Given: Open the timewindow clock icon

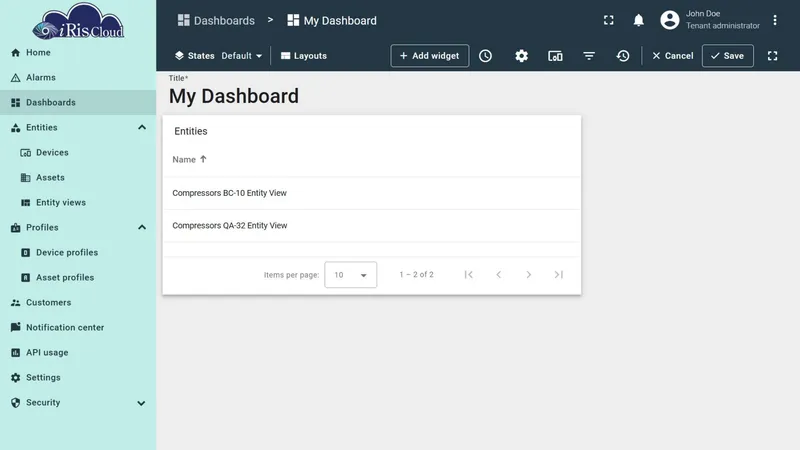Looking at the screenshot, I should (x=485, y=56).
